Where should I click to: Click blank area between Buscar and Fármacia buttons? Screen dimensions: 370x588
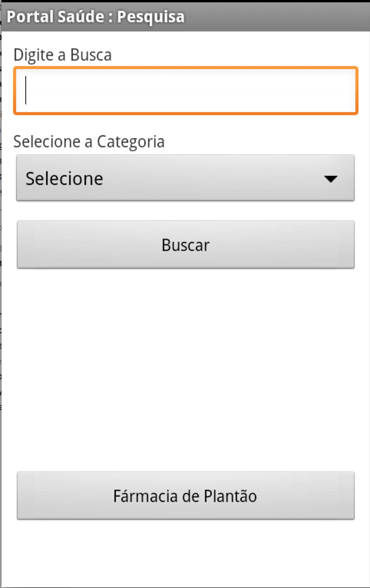click(185, 368)
